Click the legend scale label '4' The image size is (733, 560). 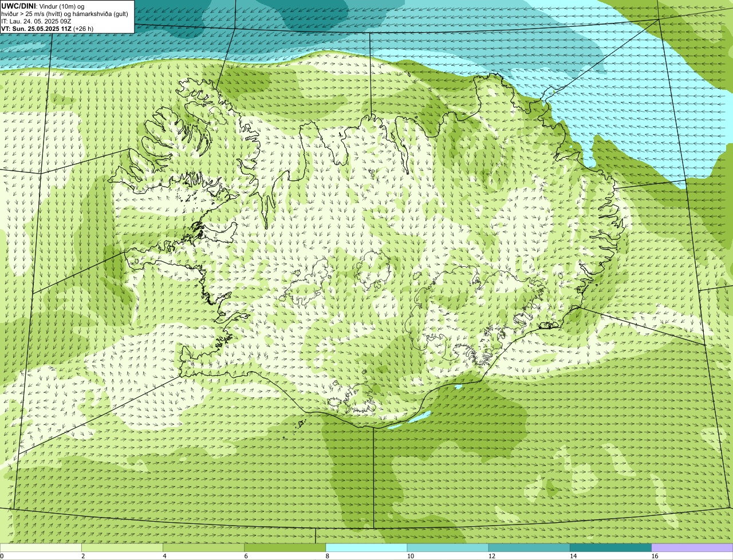pyautogui.click(x=164, y=556)
